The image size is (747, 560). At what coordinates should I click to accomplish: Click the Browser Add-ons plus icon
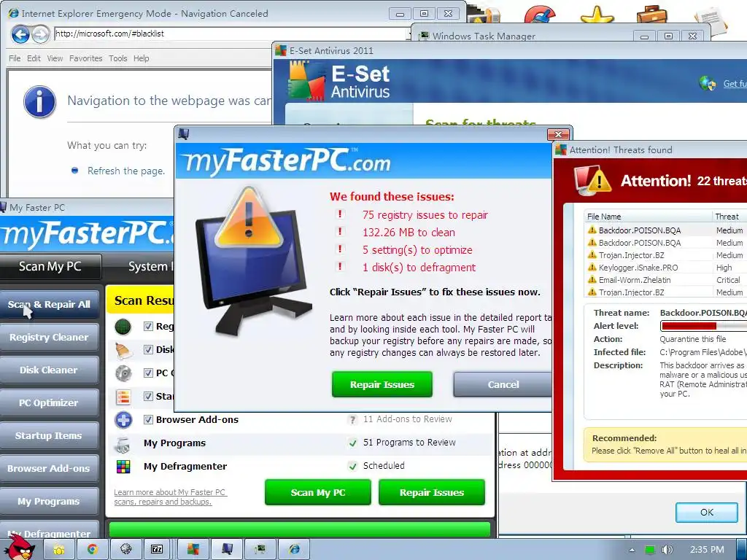click(x=123, y=420)
